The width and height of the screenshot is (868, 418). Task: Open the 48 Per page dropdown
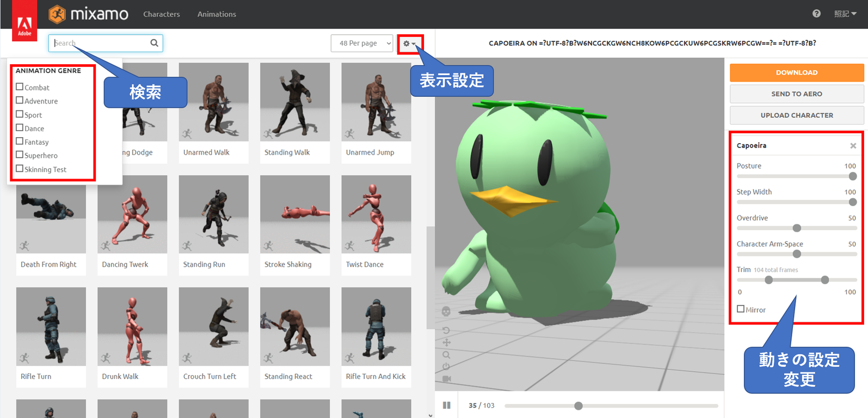tap(362, 43)
